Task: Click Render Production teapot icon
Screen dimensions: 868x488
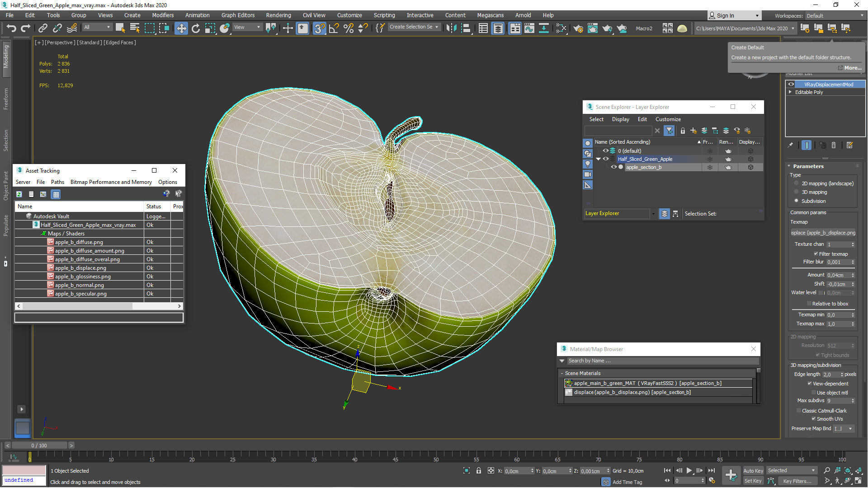Action: (x=607, y=28)
